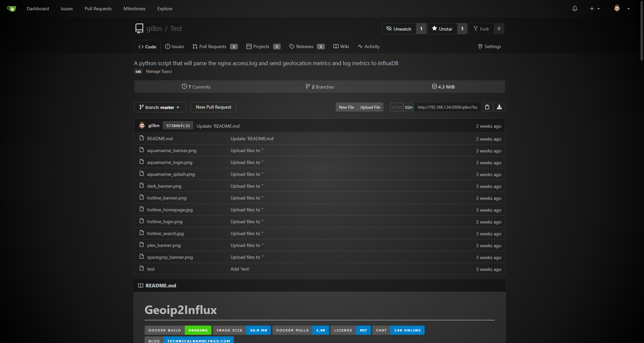The image size is (644, 343).
Task: Open the user avatar menu
Action: [x=621, y=9]
